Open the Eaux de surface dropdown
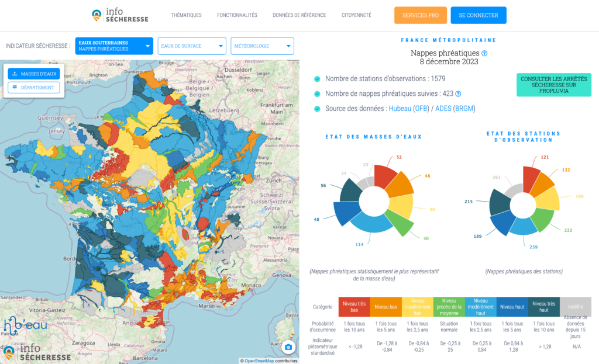Viewport: 599px width, 364px height. [191, 46]
